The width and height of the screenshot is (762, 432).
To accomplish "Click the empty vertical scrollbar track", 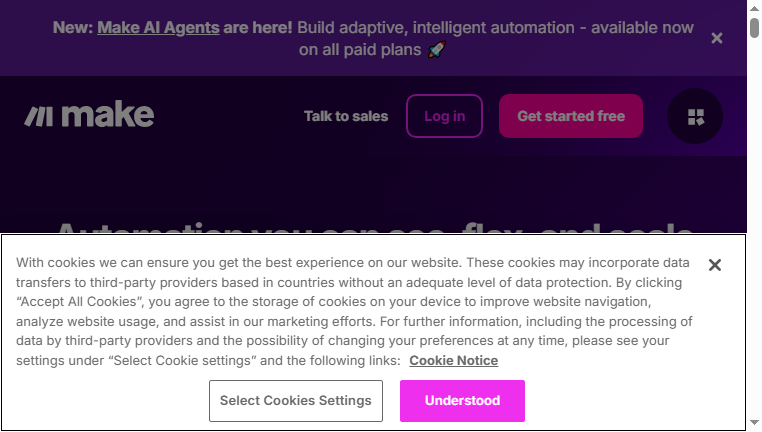I will (x=754, y=228).
